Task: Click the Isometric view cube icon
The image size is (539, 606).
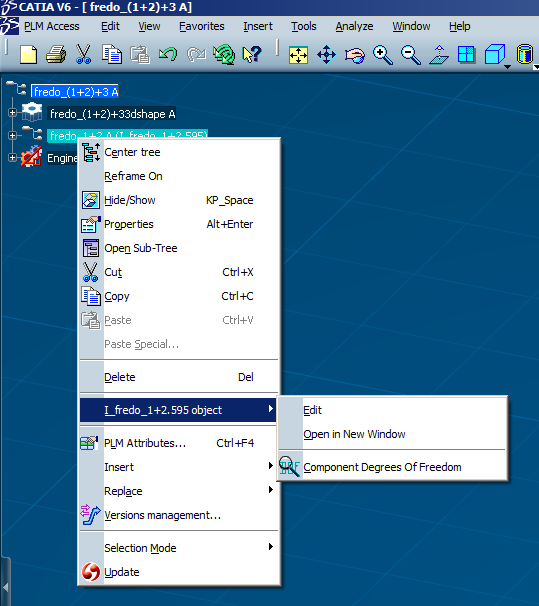Action: (x=495, y=54)
